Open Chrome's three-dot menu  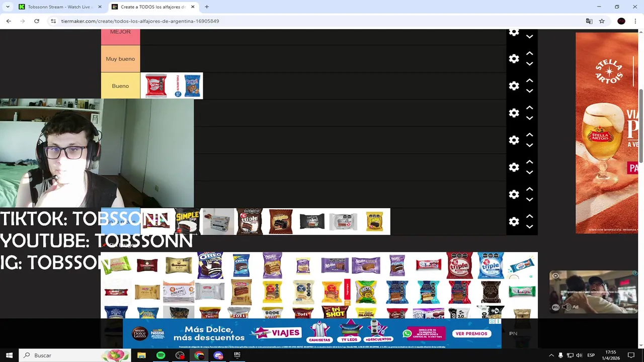pos(635,21)
